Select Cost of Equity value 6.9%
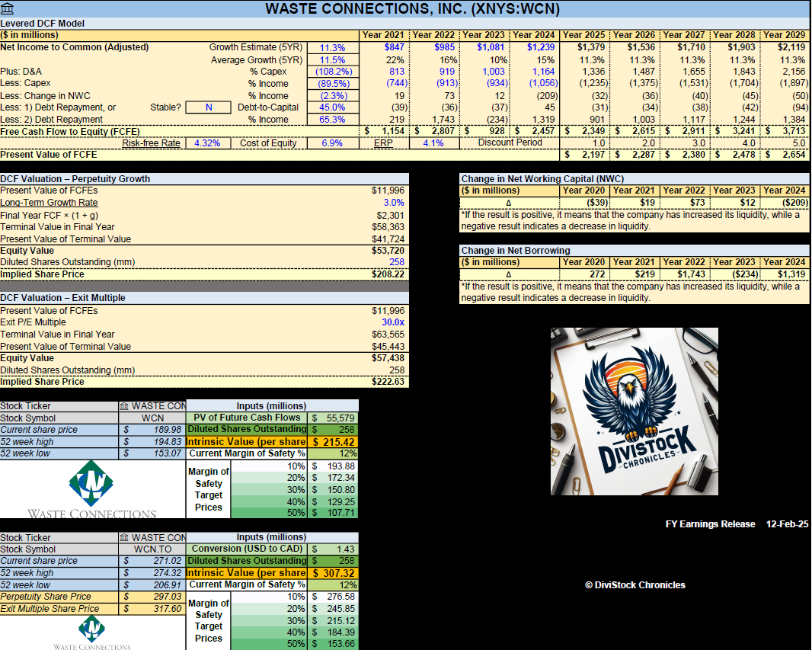 332,143
